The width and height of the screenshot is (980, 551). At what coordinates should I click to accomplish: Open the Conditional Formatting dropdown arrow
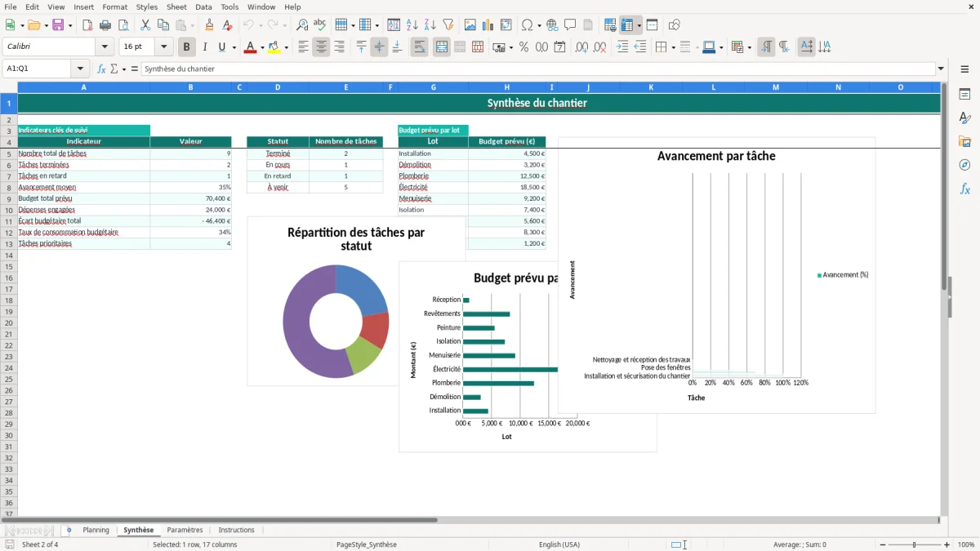tap(749, 47)
